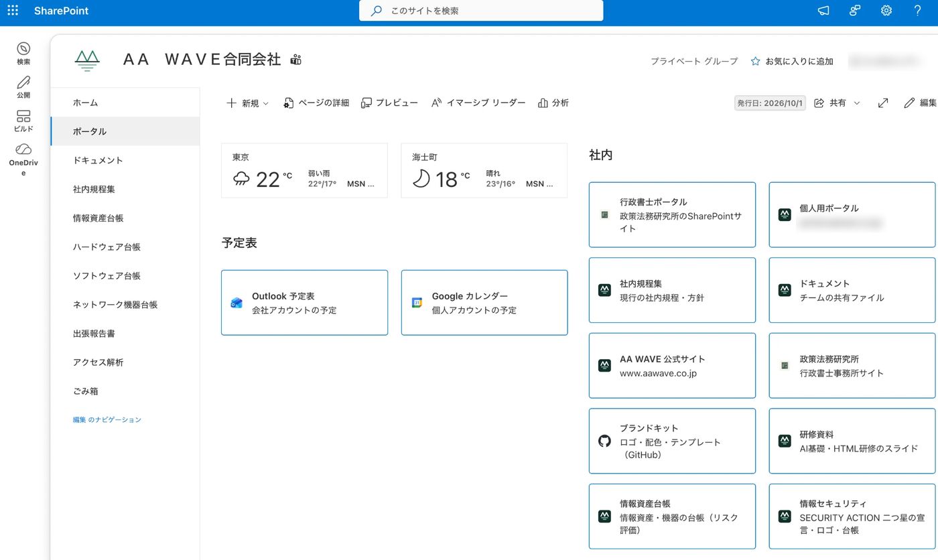The height and width of the screenshot is (560, 938).
Task: Select ホーム in the site navigation
Action: point(125,102)
